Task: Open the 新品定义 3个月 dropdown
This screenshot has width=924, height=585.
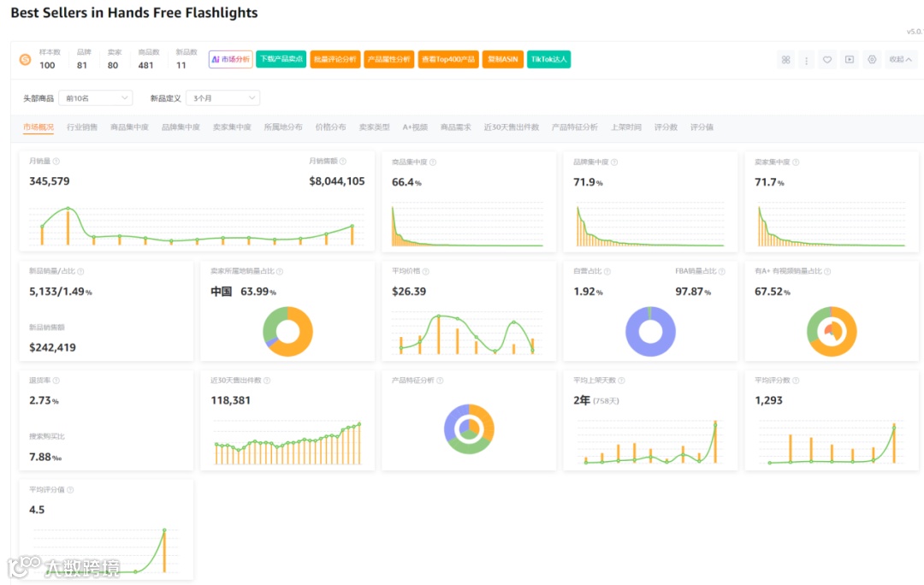Action: point(222,98)
